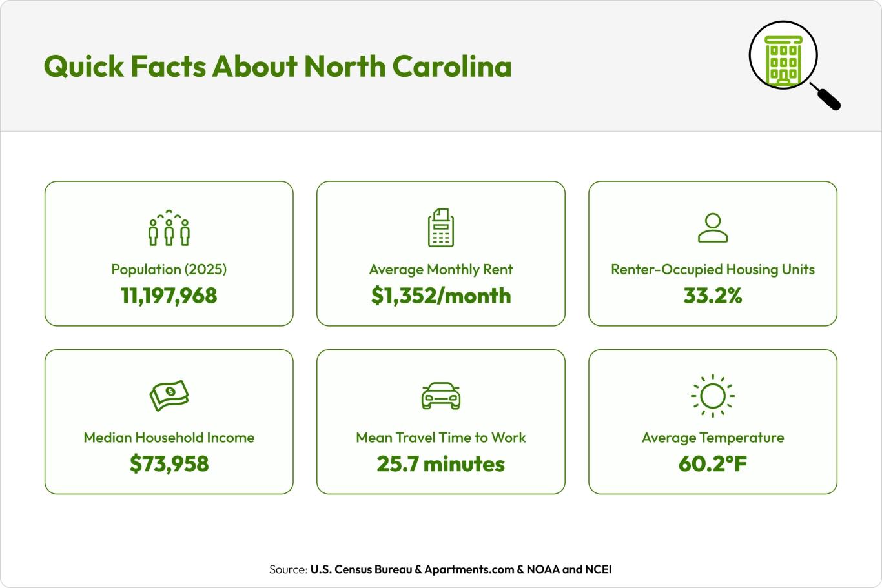Click the sun temperature icon
Viewport: 882px width, 588px height.
click(713, 396)
